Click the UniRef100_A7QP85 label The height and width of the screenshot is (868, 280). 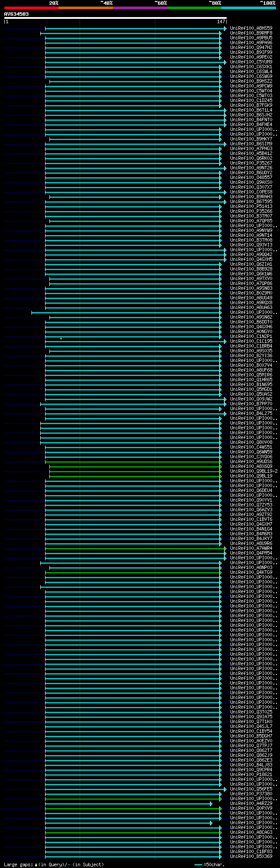[x=251, y=221]
